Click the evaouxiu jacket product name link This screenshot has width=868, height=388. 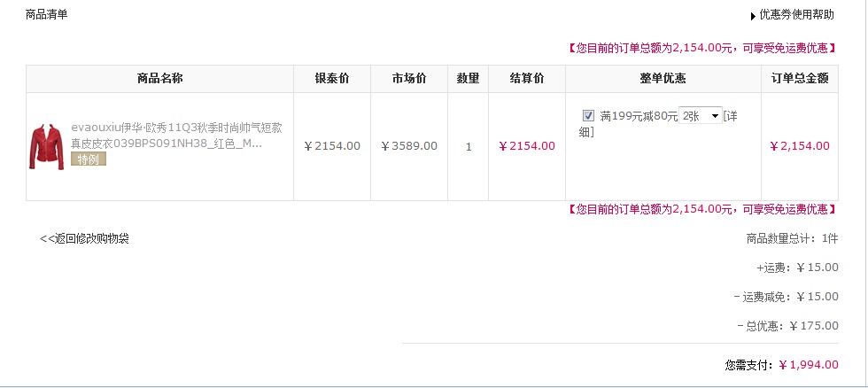pyautogui.click(x=176, y=136)
